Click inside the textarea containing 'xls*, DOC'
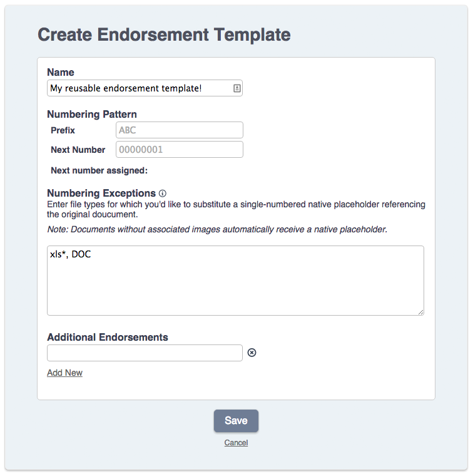The height and width of the screenshot is (476, 473). [235, 281]
